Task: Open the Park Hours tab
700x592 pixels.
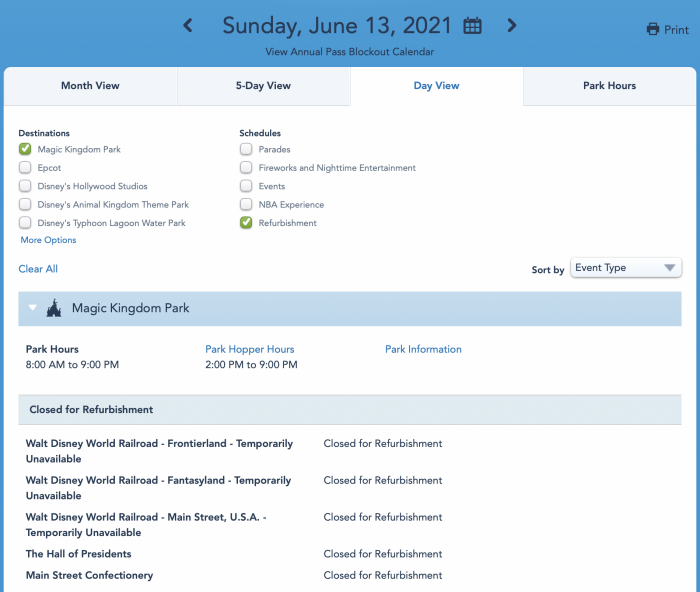Action: tap(609, 86)
